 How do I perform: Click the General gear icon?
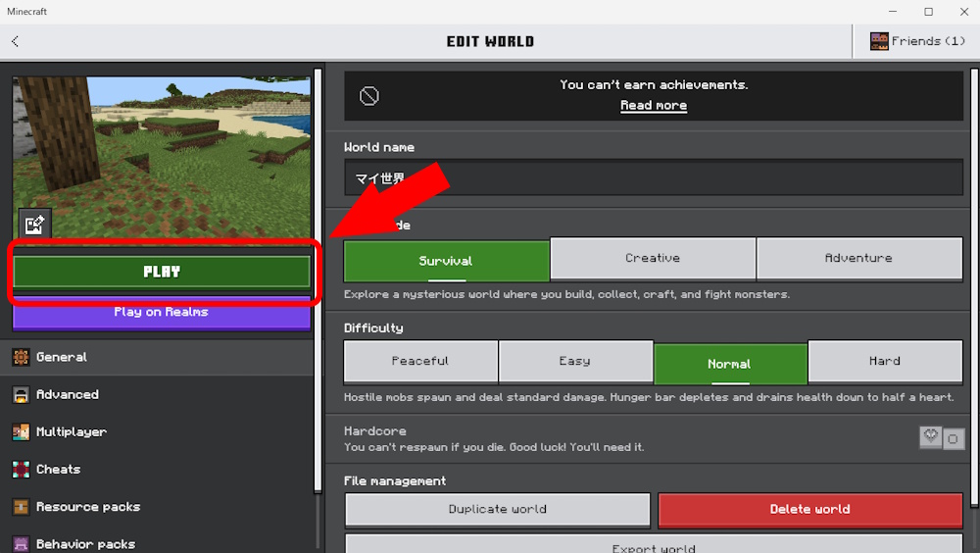(22, 357)
